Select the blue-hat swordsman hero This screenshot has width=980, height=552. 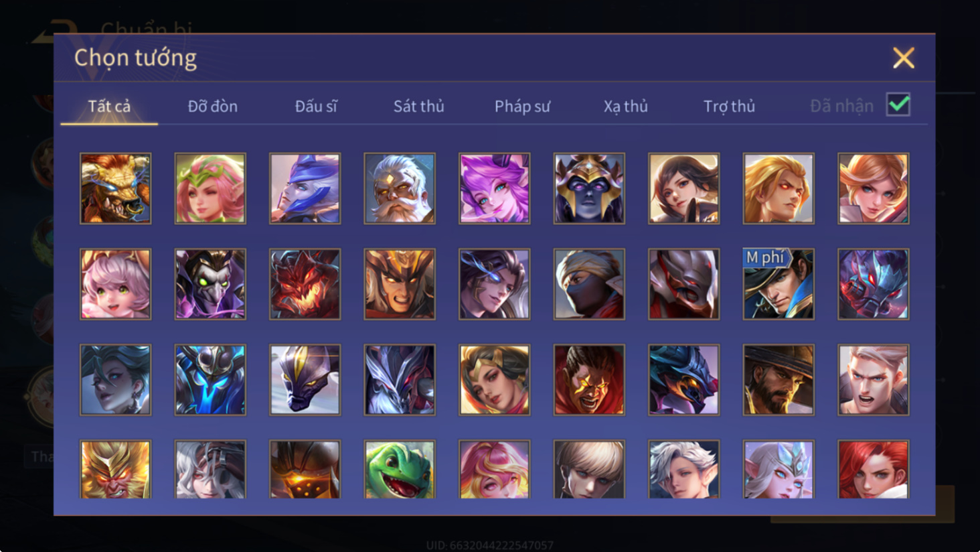click(305, 188)
